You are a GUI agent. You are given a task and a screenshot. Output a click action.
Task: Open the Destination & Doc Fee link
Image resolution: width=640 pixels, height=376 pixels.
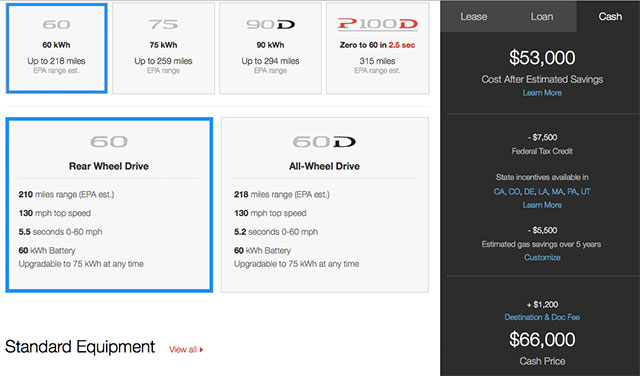coord(542,317)
